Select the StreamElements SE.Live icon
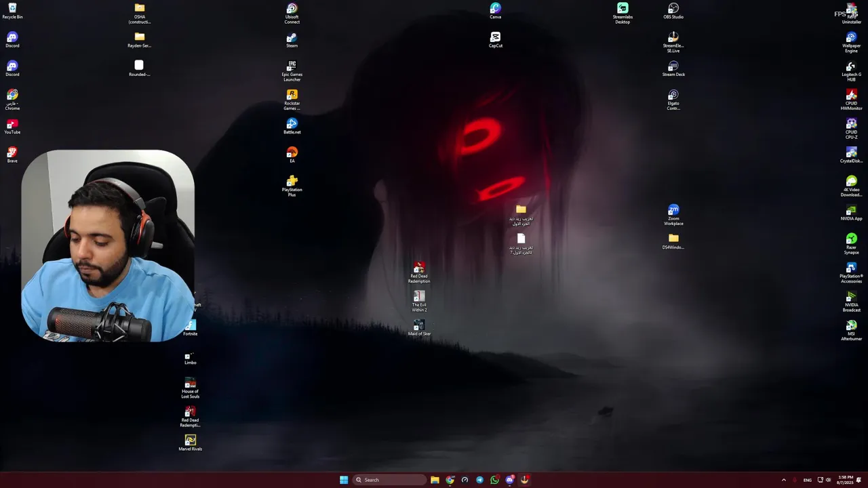The image size is (868, 488). click(673, 42)
